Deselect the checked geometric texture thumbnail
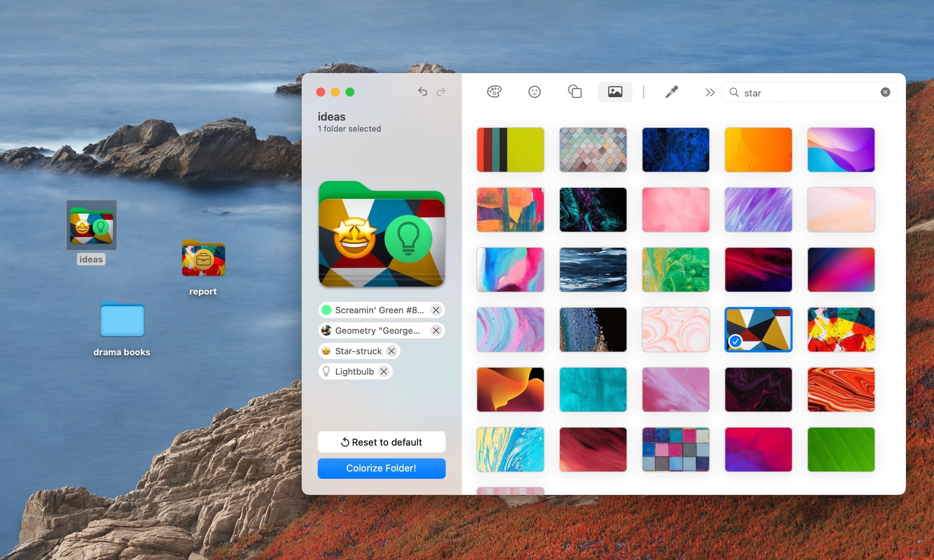This screenshot has height=560, width=934. click(x=758, y=329)
